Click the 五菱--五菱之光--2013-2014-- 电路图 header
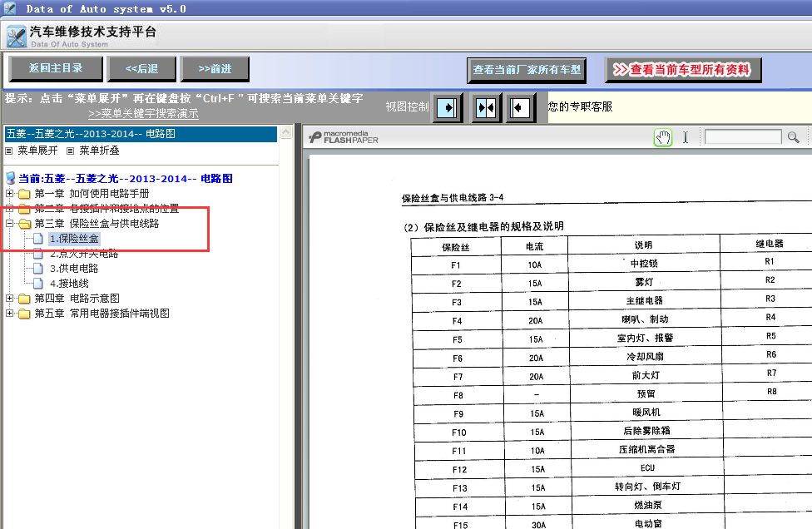Image resolution: width=812 pixels, height=529 pixels. click(x=141, y=134)
